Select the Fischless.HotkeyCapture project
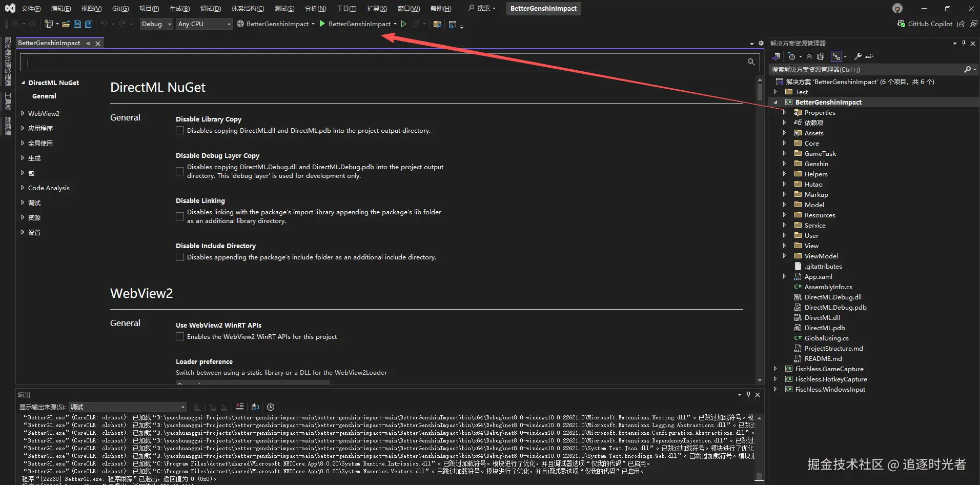 coord(831,379)
